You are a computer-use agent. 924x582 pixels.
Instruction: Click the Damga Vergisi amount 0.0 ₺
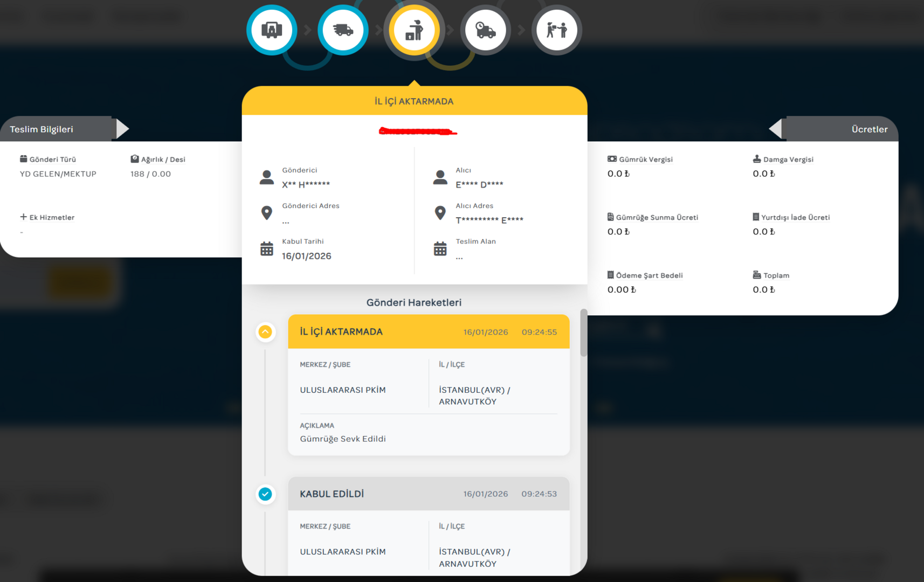click(764, 174)
